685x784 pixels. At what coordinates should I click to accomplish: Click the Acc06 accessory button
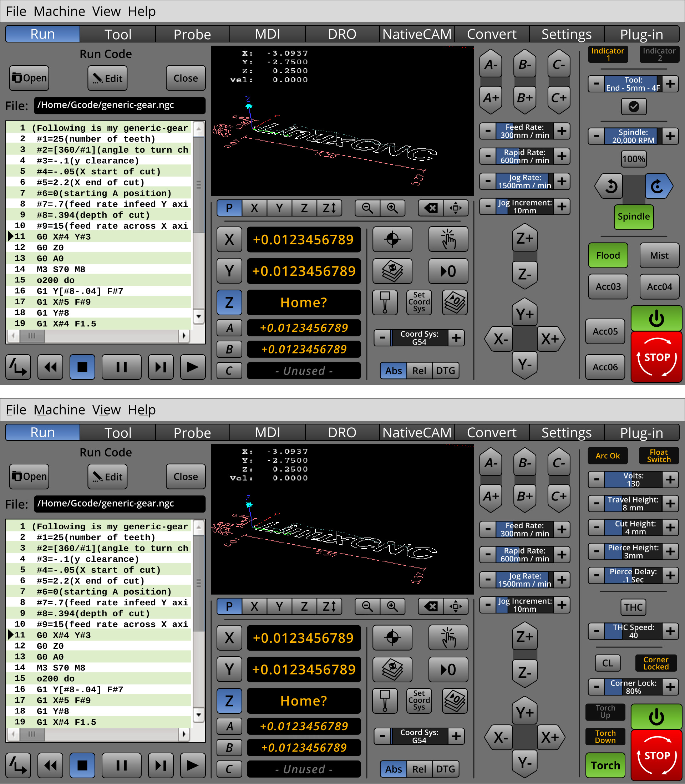(605, 367)
